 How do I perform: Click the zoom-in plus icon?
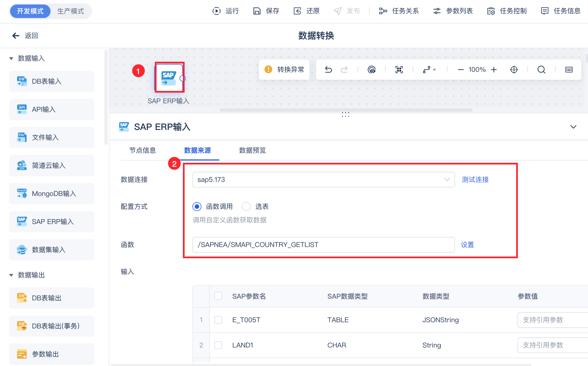point(494,70)
